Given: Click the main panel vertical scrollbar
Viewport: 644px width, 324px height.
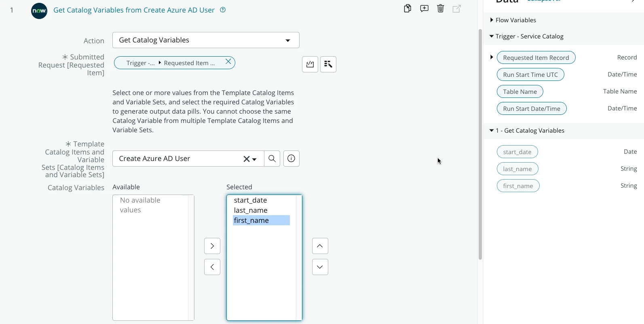Looking at the screenshot, I should point(480,144).
